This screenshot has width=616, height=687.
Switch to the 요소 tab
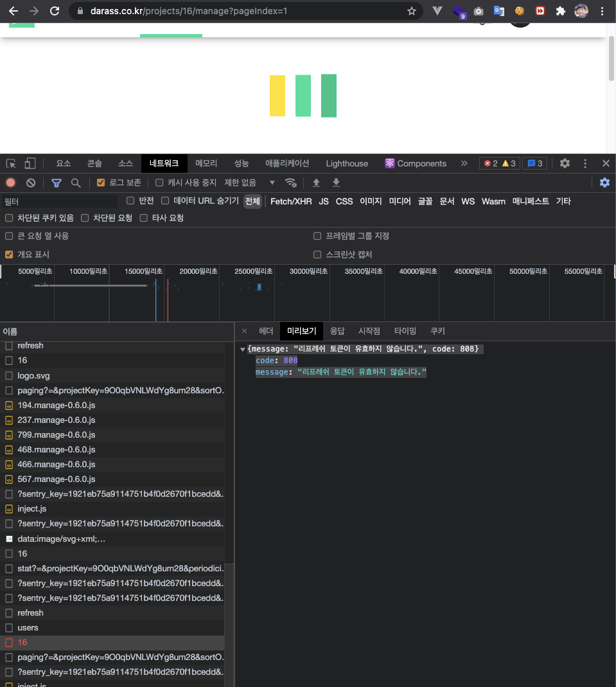(x=64, y=163)
